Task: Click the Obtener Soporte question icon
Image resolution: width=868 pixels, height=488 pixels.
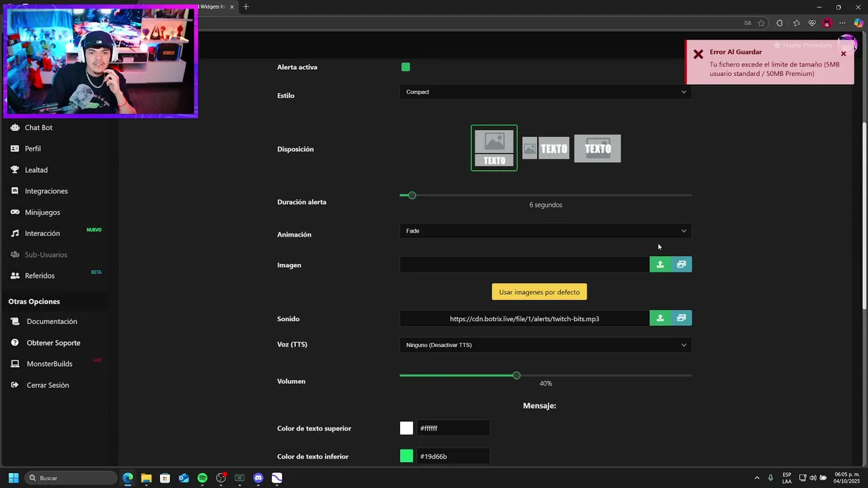Action: point(15,342)
